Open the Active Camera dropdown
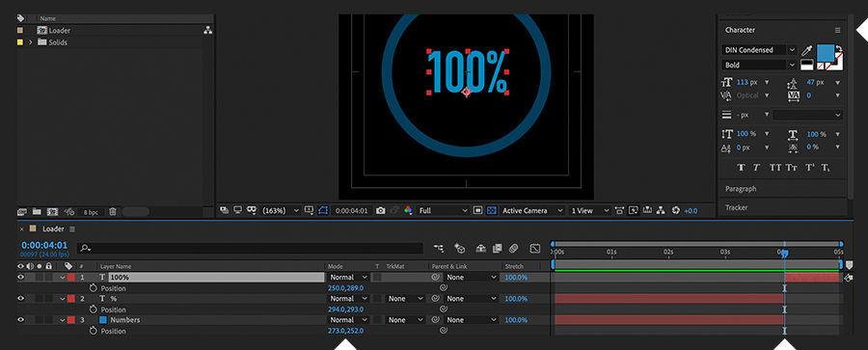 pyautogui.click(x=532, y=210)
